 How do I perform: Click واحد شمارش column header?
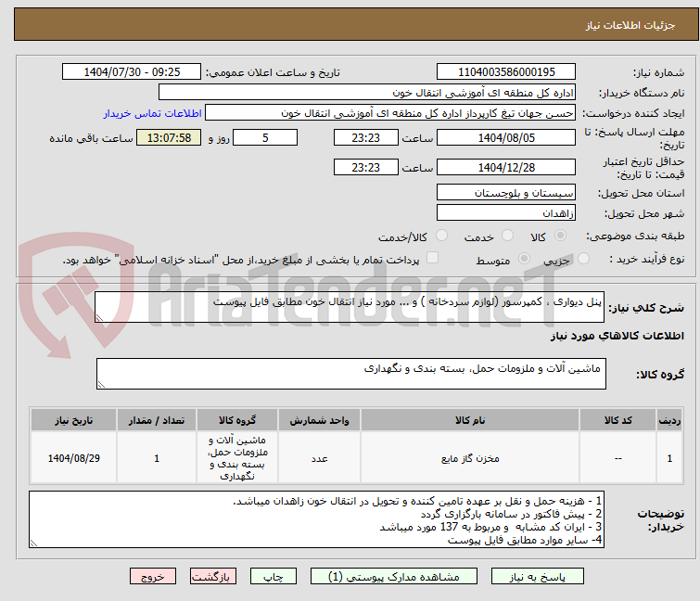319,420
